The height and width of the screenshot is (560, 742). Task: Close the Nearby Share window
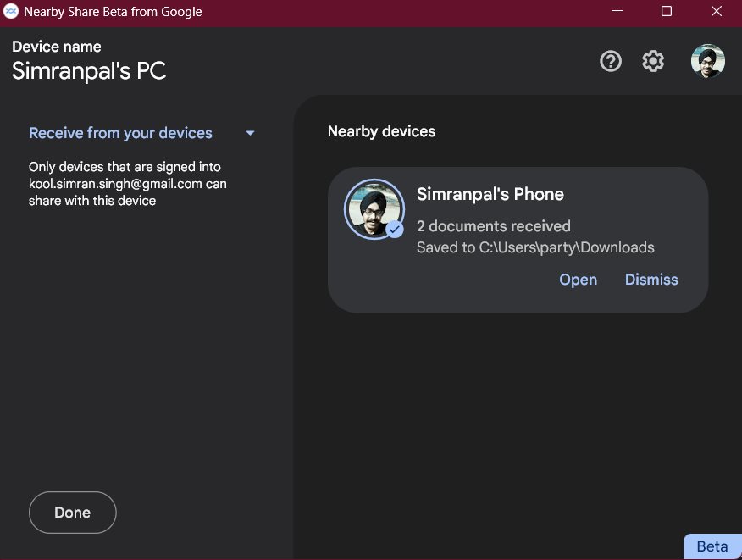(717, 11)
